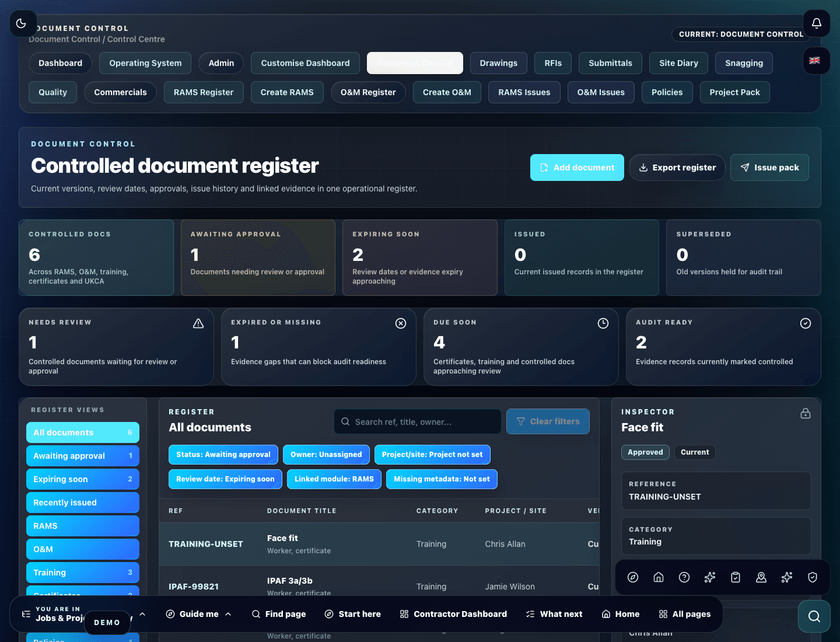This screenshot has height=642, width=840.
Task: Select the O&M register view
Action: 83,549
